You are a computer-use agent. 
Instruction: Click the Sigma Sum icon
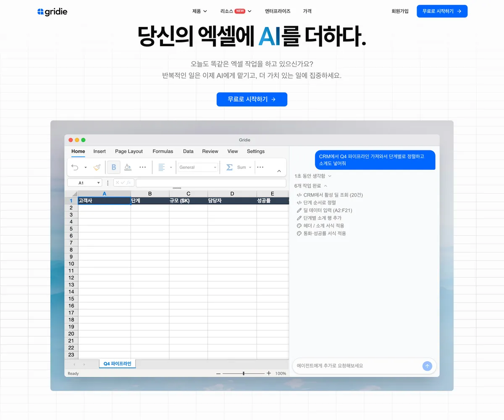tap(229, 167)
